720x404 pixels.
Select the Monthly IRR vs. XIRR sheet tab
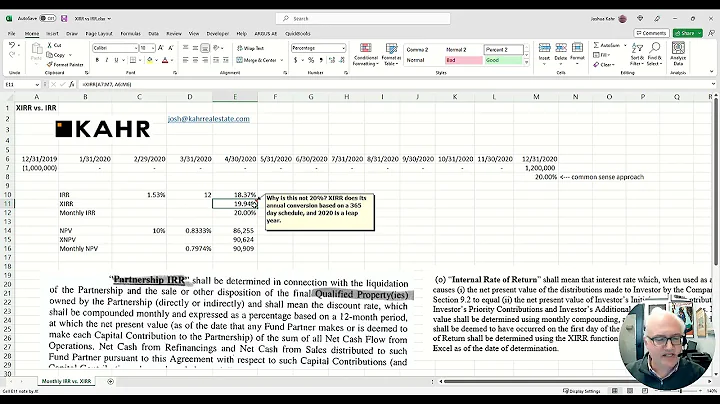pyautogui.click(x=67, y=381)
